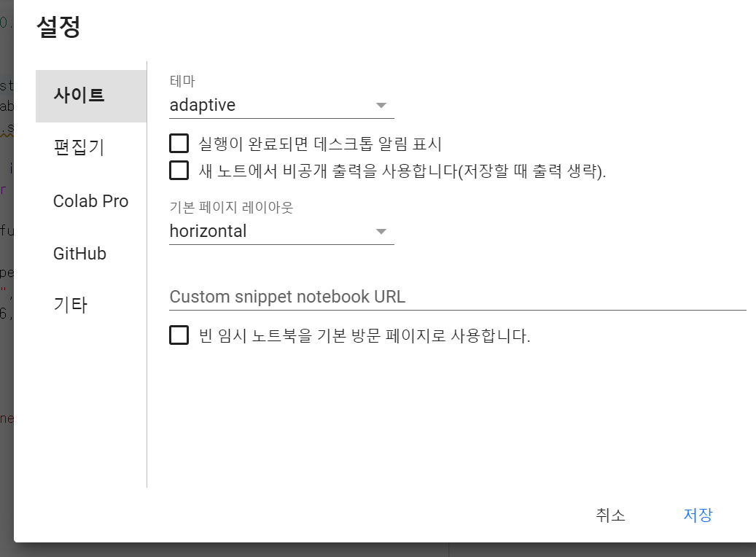Go to the GitHub settings tab
Screen dimensions: 756x557
pos(79,254)
